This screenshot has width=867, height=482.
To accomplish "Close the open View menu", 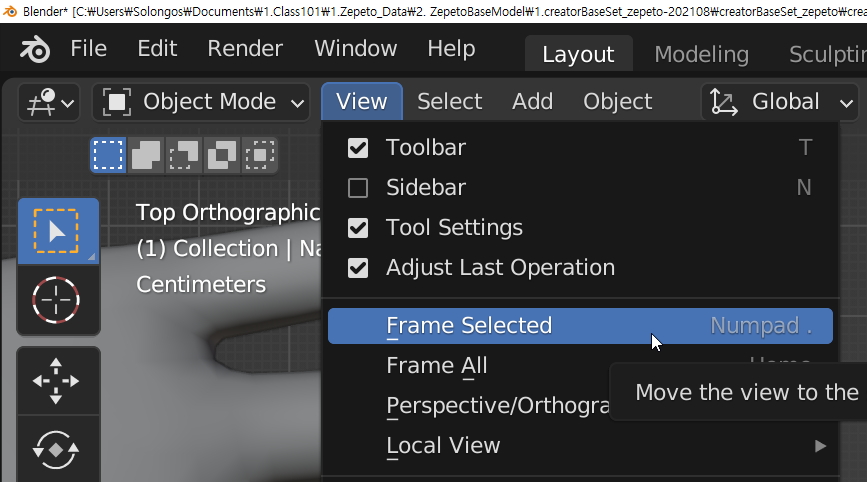I will (362, 102).
